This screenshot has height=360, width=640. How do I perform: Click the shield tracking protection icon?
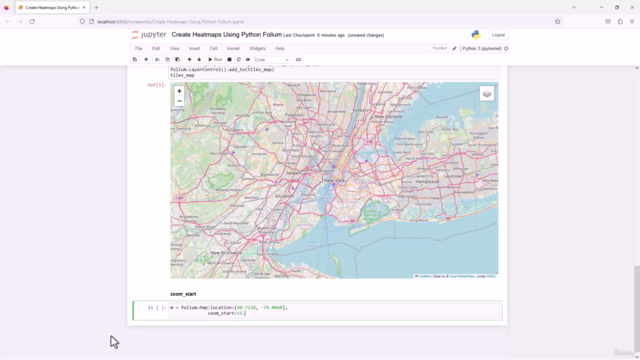tap(82, 22)
